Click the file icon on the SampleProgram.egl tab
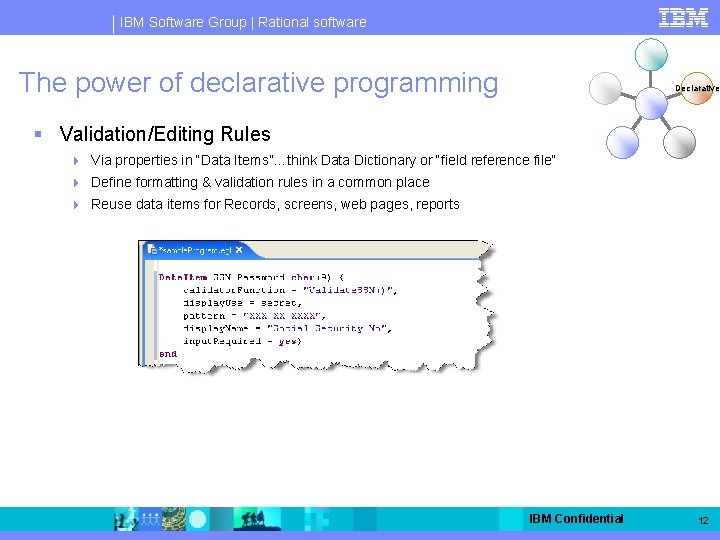 152,249
